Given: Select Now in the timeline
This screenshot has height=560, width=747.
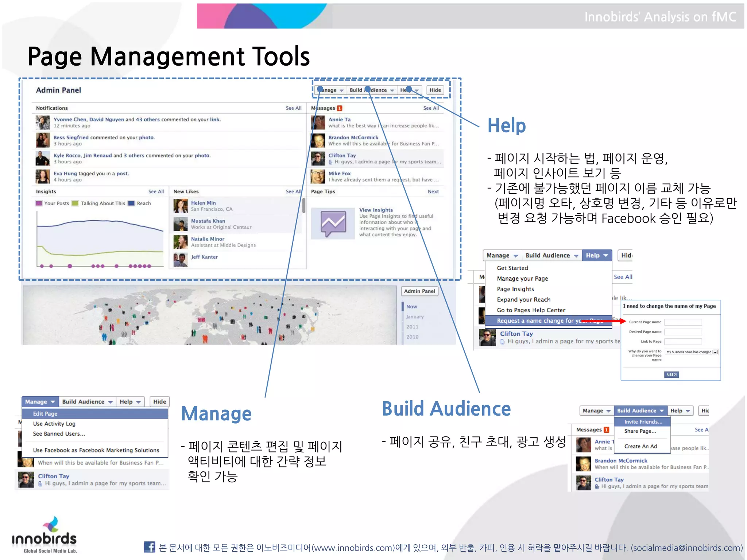Looking at the screenshot, I should click(412, 307).
